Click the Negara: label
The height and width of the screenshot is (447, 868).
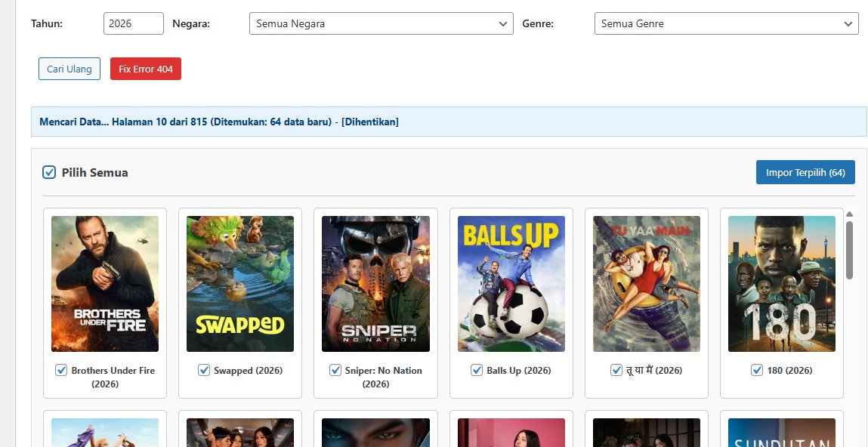click(191, 24)
